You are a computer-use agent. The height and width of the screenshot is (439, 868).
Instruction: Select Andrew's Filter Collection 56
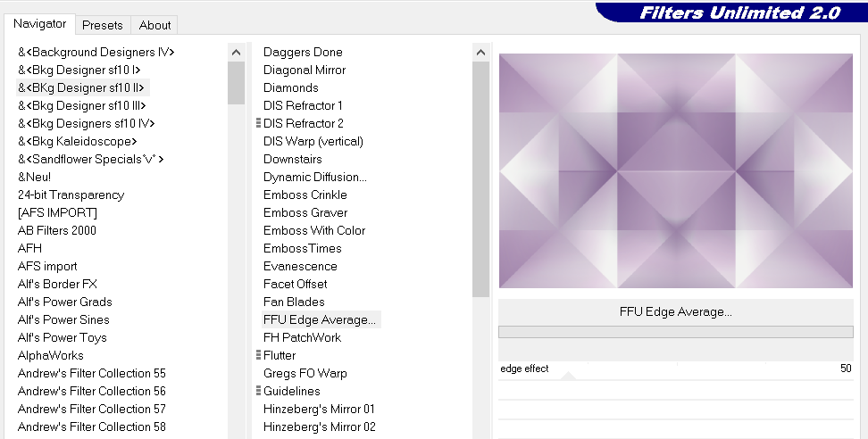[x=92, y=391]
